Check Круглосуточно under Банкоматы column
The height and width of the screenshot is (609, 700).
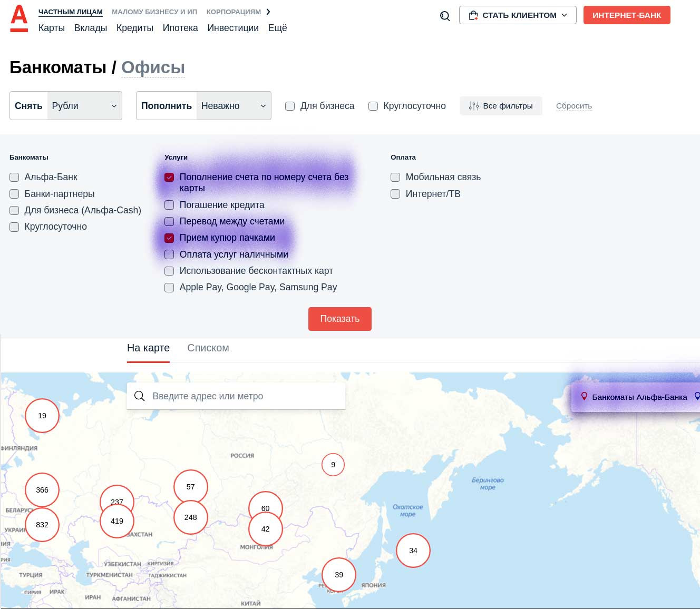click(14, 227)
